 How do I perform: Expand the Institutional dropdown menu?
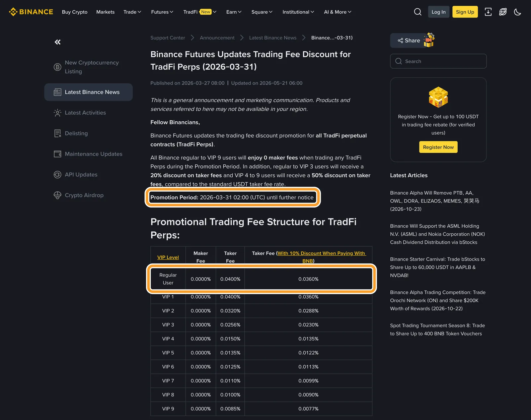[298, 12]
